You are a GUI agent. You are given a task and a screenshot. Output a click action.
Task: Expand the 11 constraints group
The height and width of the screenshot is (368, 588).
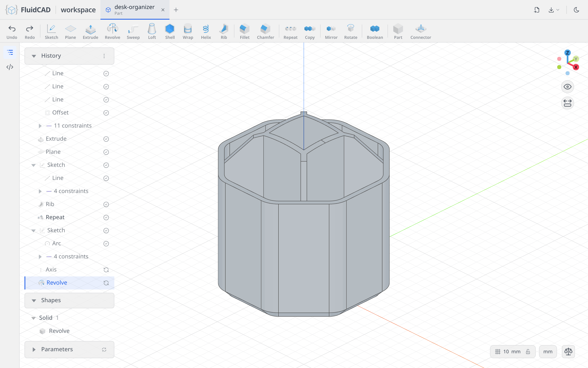click(40, 126)
